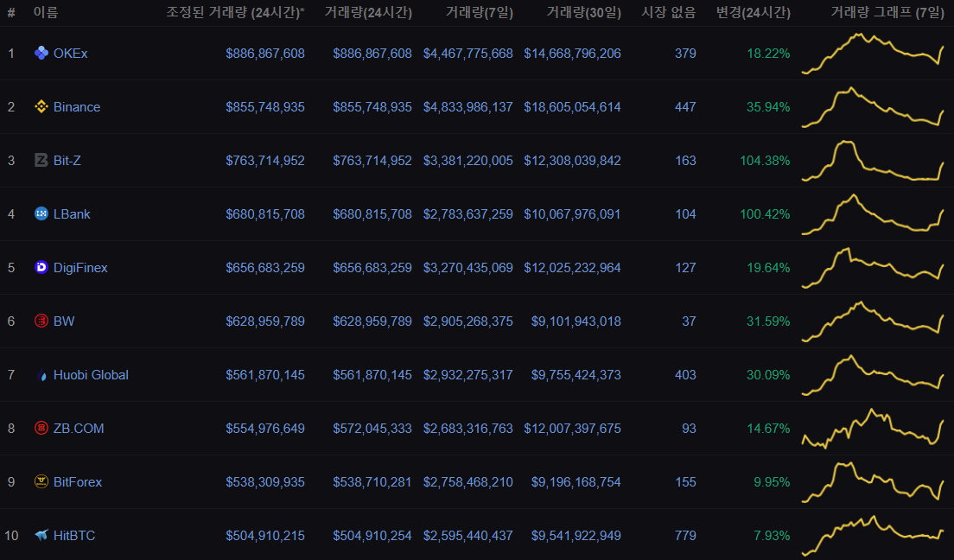954x560 pixels.
Task: Click Bit-Z 7-day volume $3,381,220,005
Action: coord(467,161)
